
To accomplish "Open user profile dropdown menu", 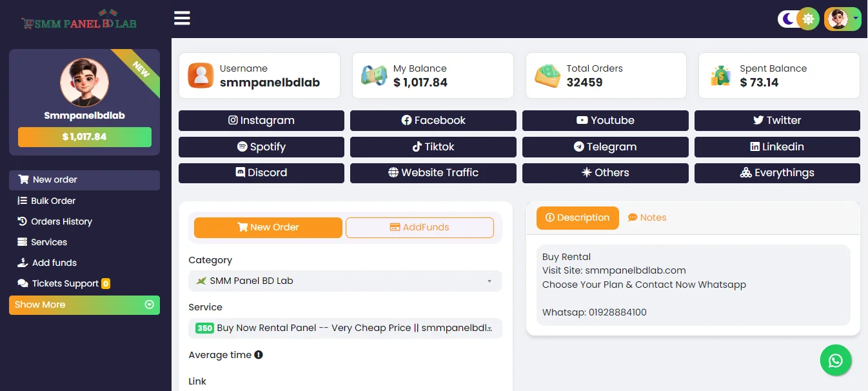I will [x=842, y=19].
